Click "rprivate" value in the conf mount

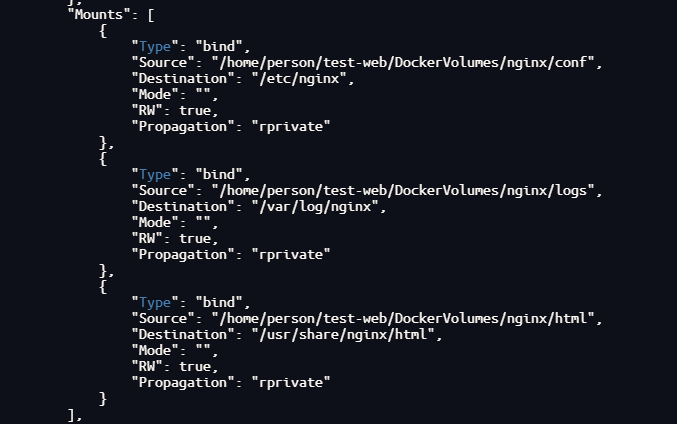(x=290, y=127)
